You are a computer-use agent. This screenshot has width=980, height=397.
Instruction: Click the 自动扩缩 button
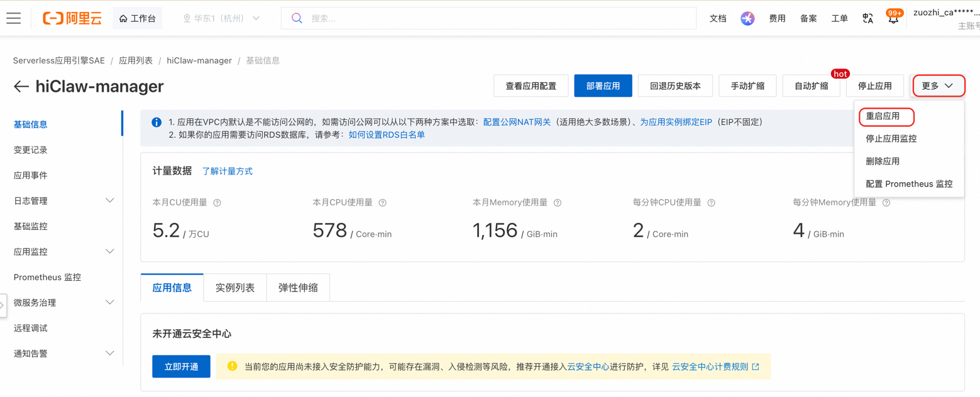[812, 86]
